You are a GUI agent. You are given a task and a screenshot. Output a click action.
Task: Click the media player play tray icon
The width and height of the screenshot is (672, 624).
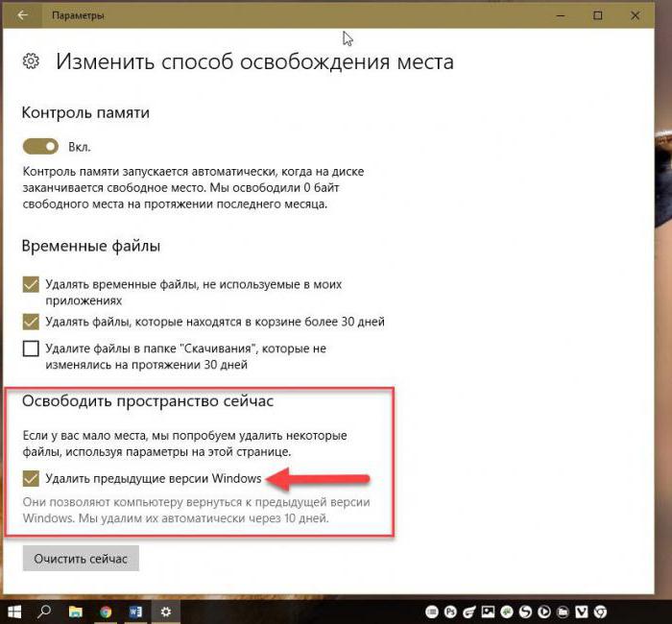point(544,612)
